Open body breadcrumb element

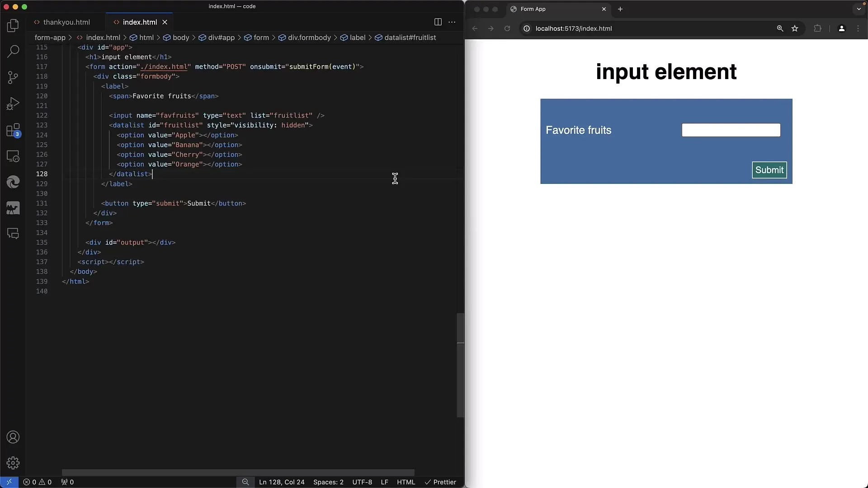click(x=176, y=38)
